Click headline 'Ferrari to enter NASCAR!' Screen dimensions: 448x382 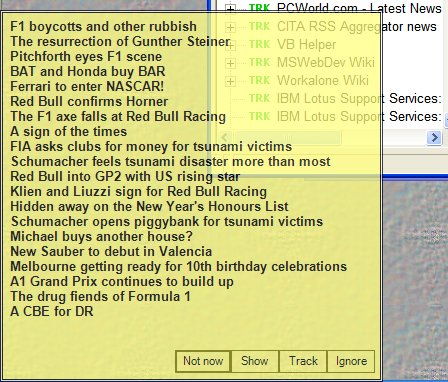[x=87, y=86]
